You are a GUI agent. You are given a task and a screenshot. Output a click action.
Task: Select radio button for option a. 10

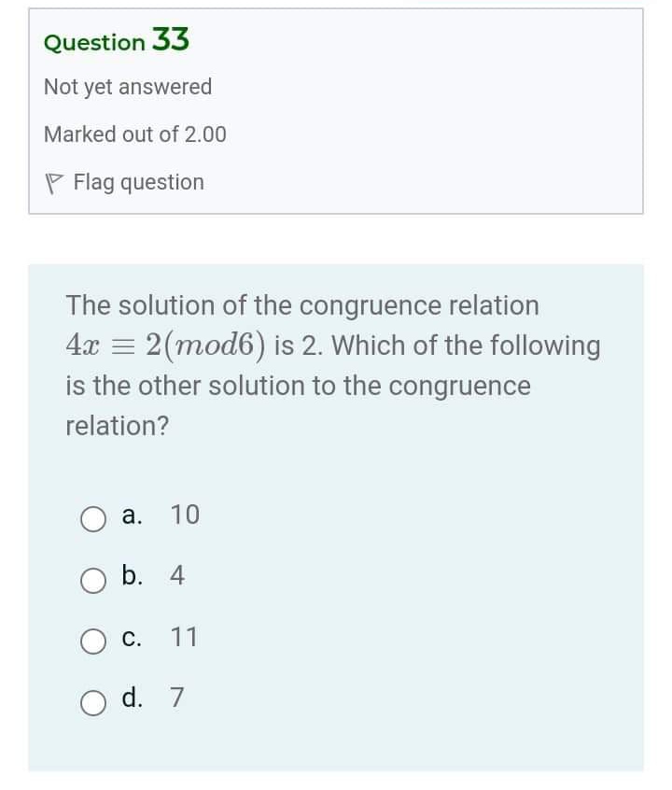coord(92,519)
